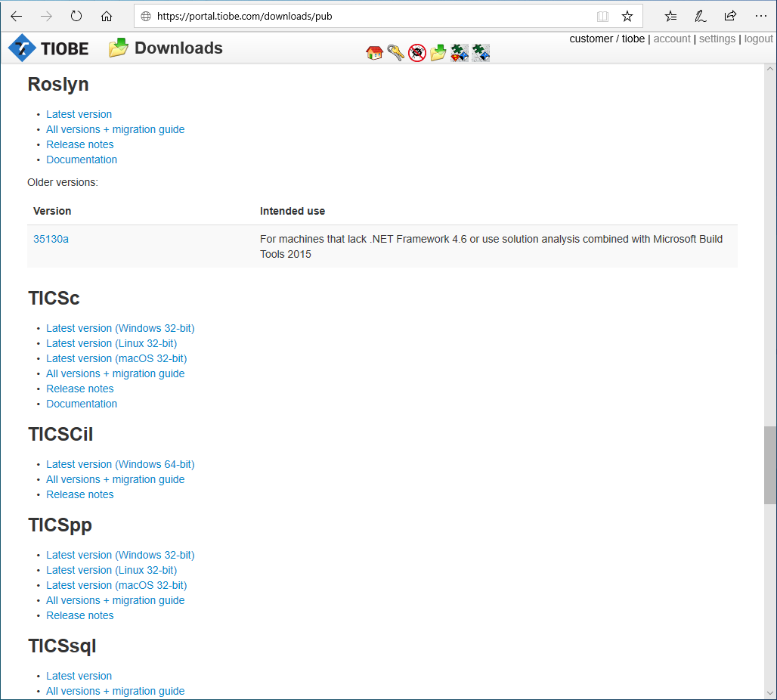Click the last puzzle piece plugin icon
777x700 pixels.
tap(481, 53)
